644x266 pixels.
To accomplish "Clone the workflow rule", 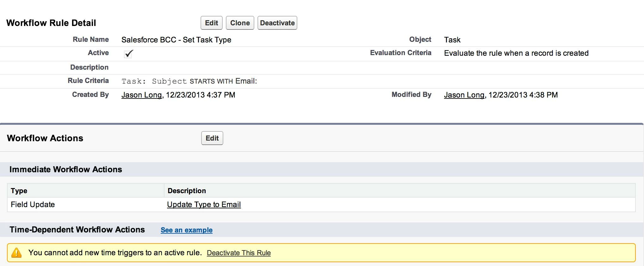I will point(240,23).
